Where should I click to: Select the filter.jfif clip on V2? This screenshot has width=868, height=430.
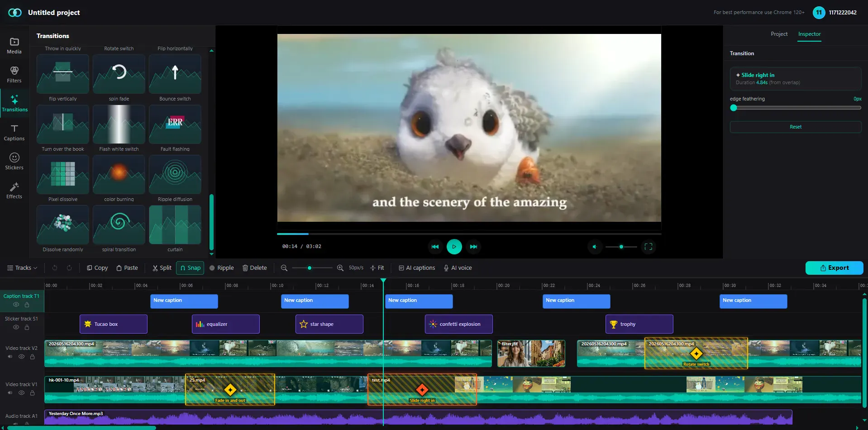(531, 354)
